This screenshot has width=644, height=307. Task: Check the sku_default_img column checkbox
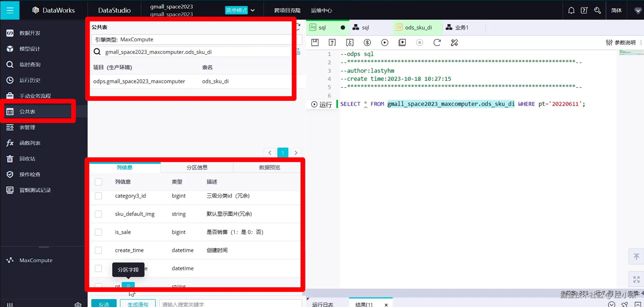98,214
